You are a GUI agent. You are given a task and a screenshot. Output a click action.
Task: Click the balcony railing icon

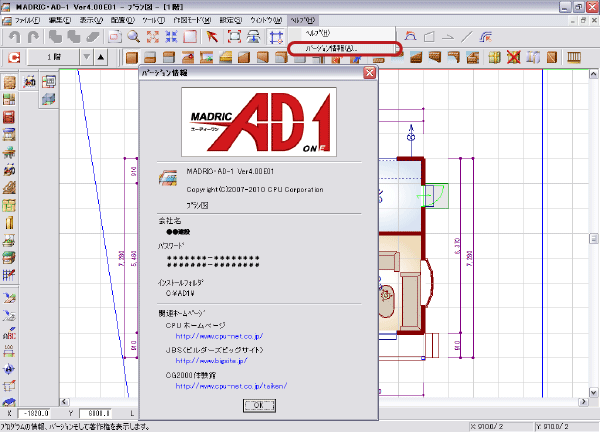point(574,57)
